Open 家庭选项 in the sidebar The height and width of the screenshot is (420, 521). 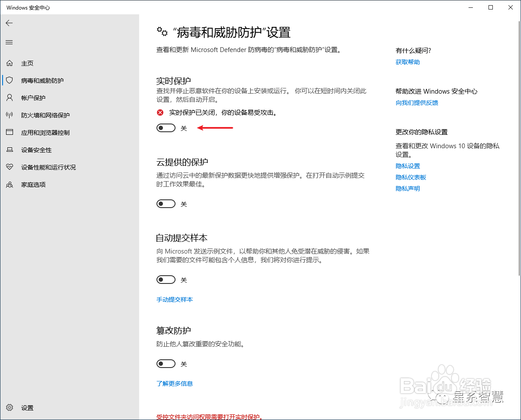coord(33,185)
